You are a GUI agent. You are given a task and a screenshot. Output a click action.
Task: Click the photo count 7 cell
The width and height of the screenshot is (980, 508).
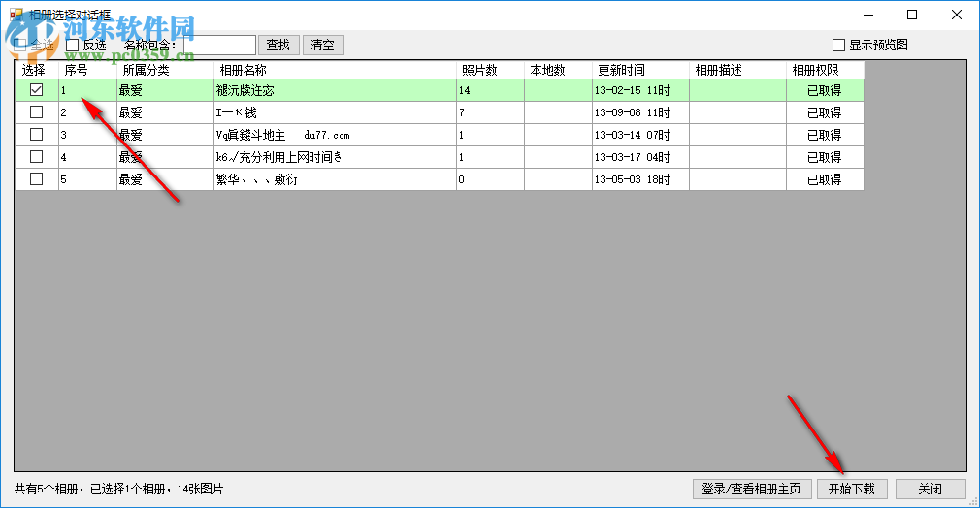[491, 112]
